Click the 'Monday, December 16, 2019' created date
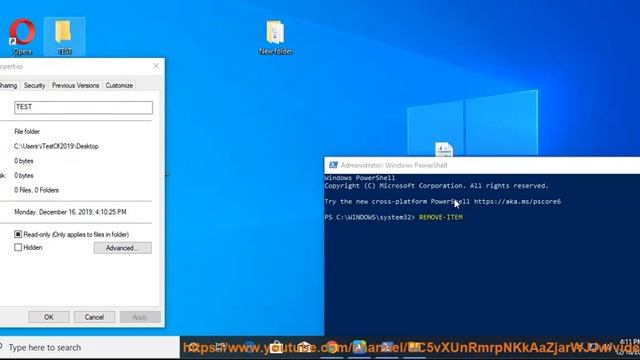 [x=70, y=212]
